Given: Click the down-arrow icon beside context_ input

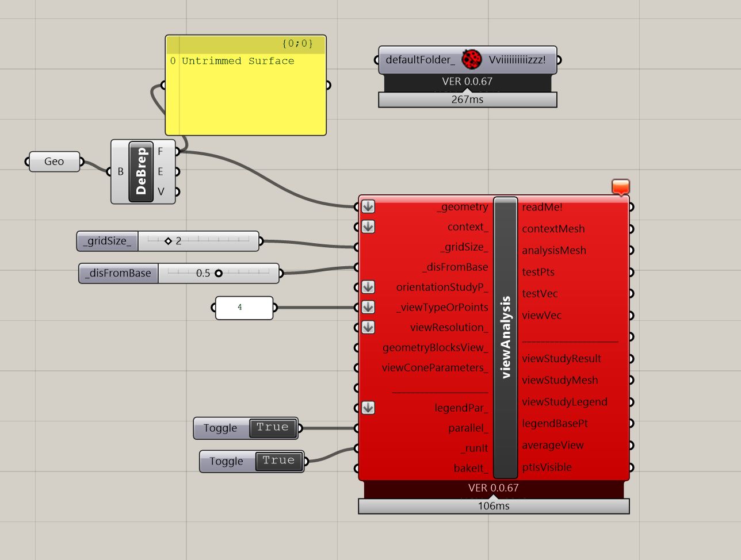Looking at the screenshot, I should pyautogui.click(x=368, y=227).
